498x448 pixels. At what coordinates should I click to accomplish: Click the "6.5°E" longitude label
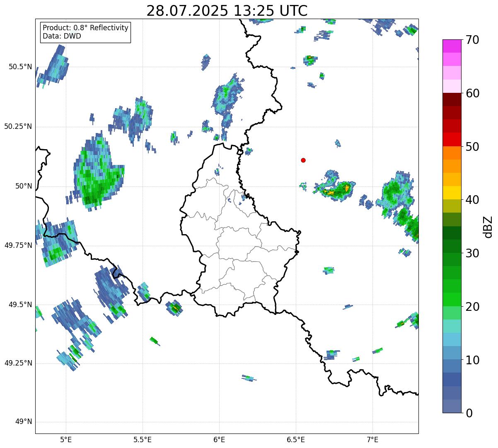[296, 439]
